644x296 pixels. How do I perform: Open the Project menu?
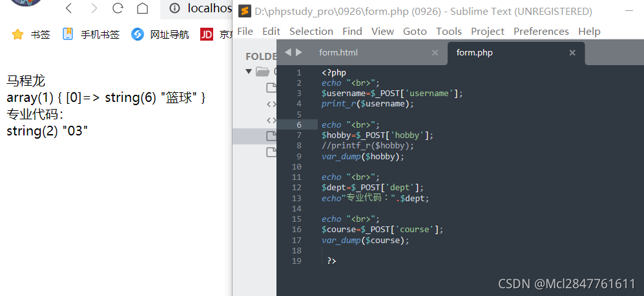488,32
